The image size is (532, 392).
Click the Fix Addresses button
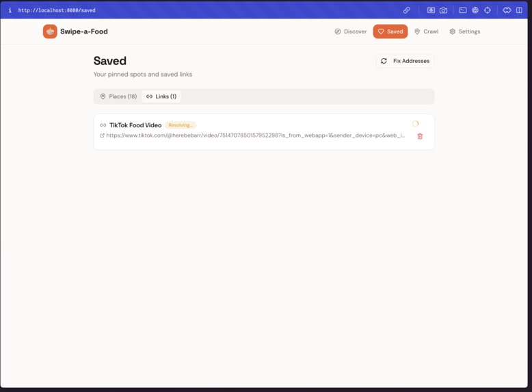click(405, 61)
